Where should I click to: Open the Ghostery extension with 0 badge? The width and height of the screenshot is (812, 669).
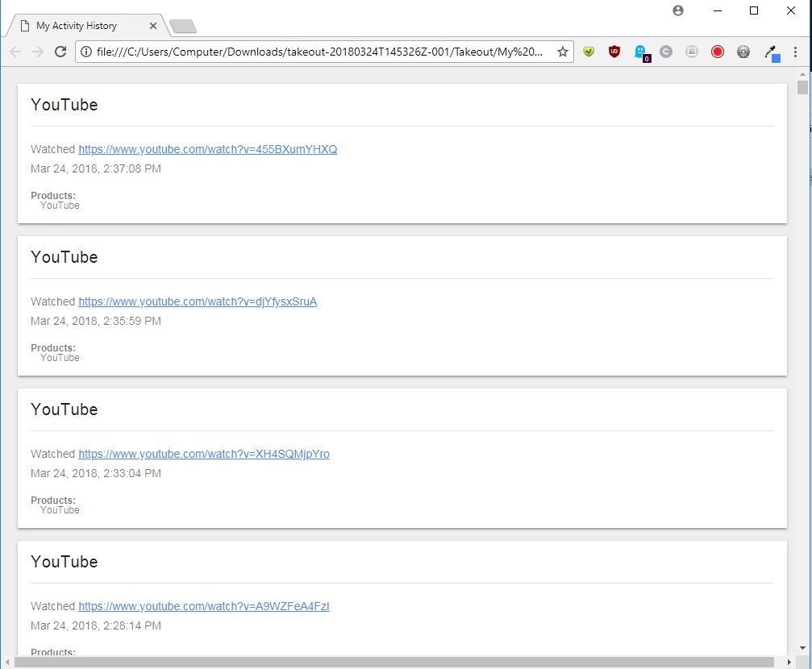[641, 53]
